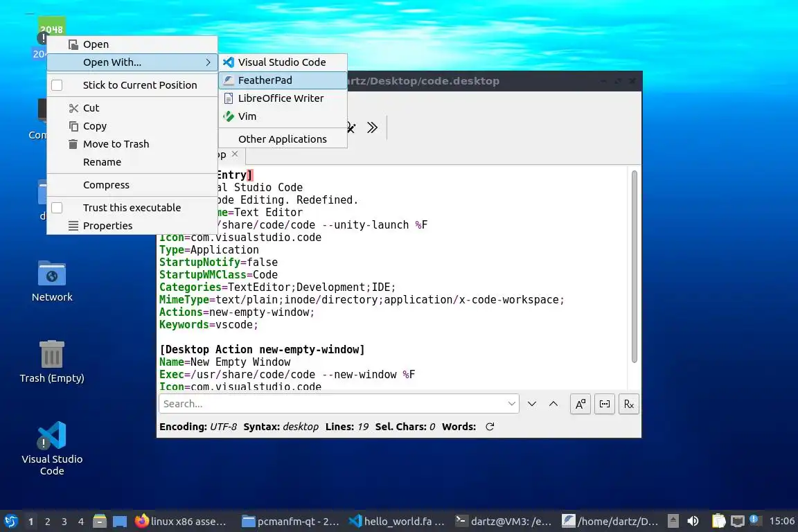This screenshot has width=798, height=532.
Task: Choose Other Applications in submenu
Action: coord(283,139)
